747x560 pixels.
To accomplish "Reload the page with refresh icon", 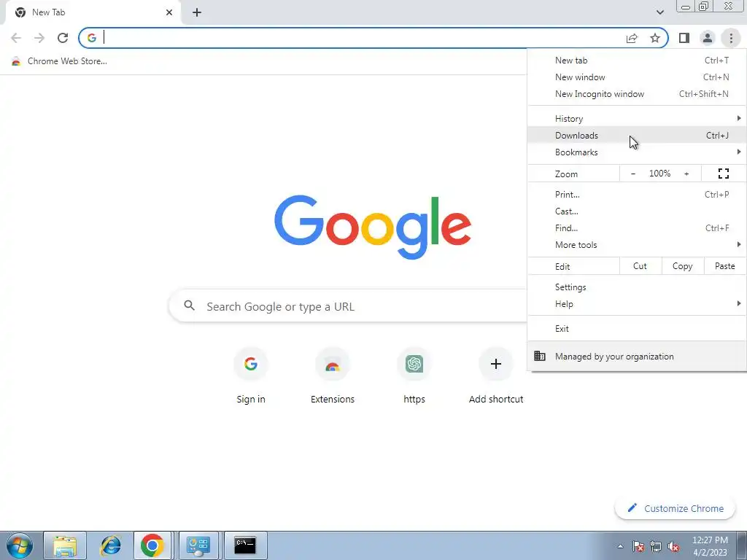I will tap(63, 38).
